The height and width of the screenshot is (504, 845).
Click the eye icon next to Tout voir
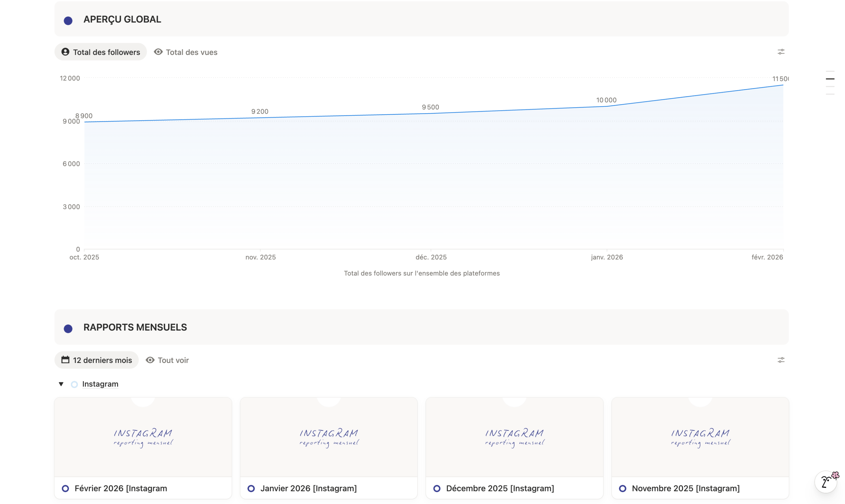coord(150,360)
